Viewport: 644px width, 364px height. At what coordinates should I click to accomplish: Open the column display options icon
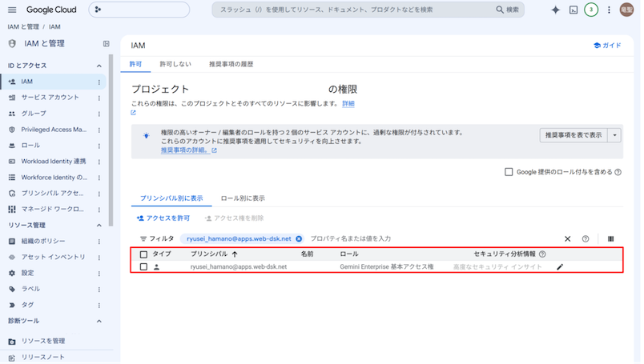click(610, 239)
